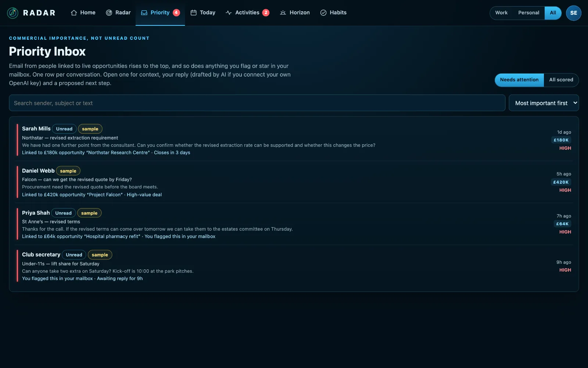Click the Habits checkmark circle icon
The height and width of the screenshot is (368, 588).
coord(323,13)
